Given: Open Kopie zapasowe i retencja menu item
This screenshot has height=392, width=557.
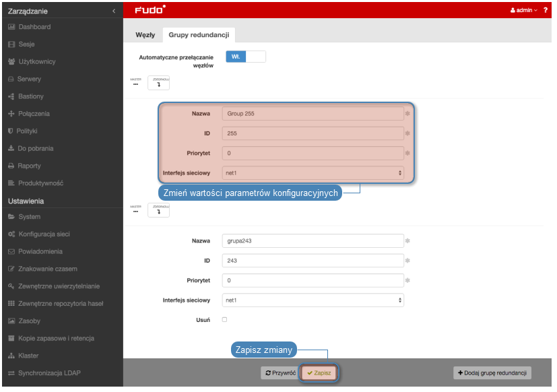Looking at the screenshot, I should (x=56, y=339).
